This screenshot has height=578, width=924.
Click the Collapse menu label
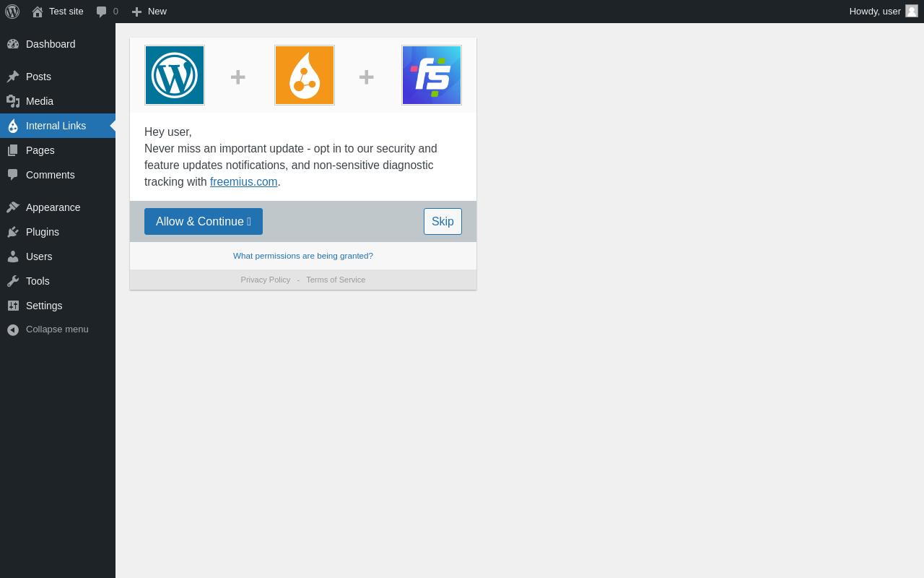57,329
